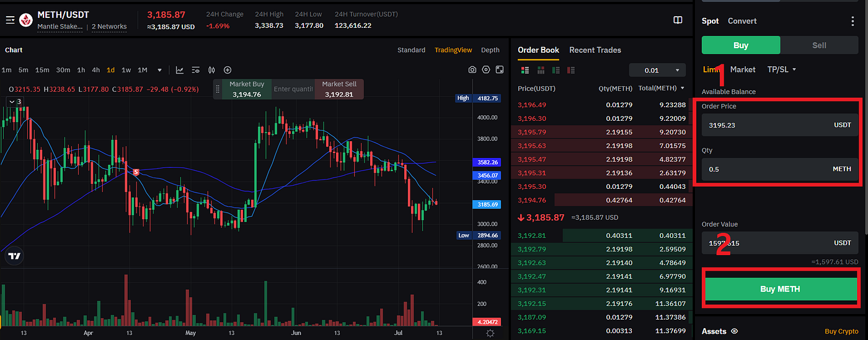Set chart interval to 4h
The image size is (868, 340).
(x=96, y=70)
